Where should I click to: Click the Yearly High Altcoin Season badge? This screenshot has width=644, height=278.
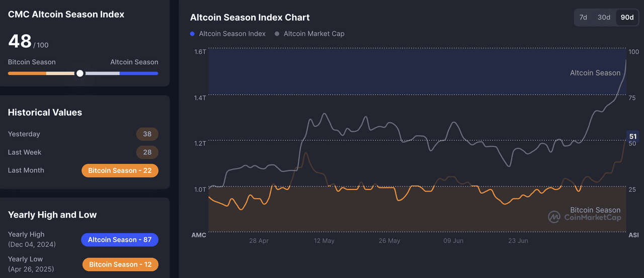click(x=120, y=240)
